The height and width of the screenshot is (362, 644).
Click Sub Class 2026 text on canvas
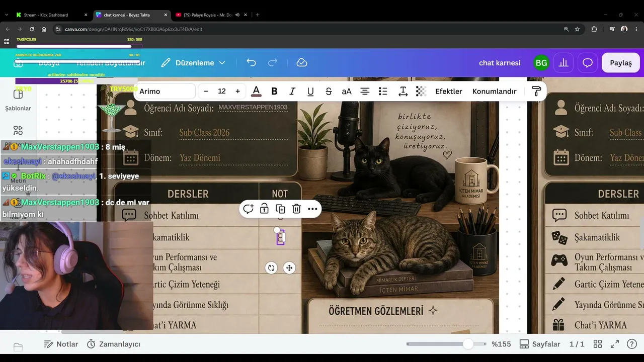click(204, 133)
